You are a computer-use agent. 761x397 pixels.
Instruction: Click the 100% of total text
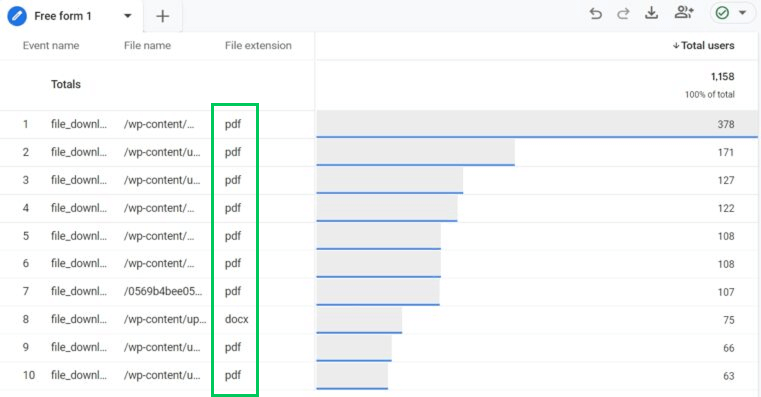click(x=710, y=95)
